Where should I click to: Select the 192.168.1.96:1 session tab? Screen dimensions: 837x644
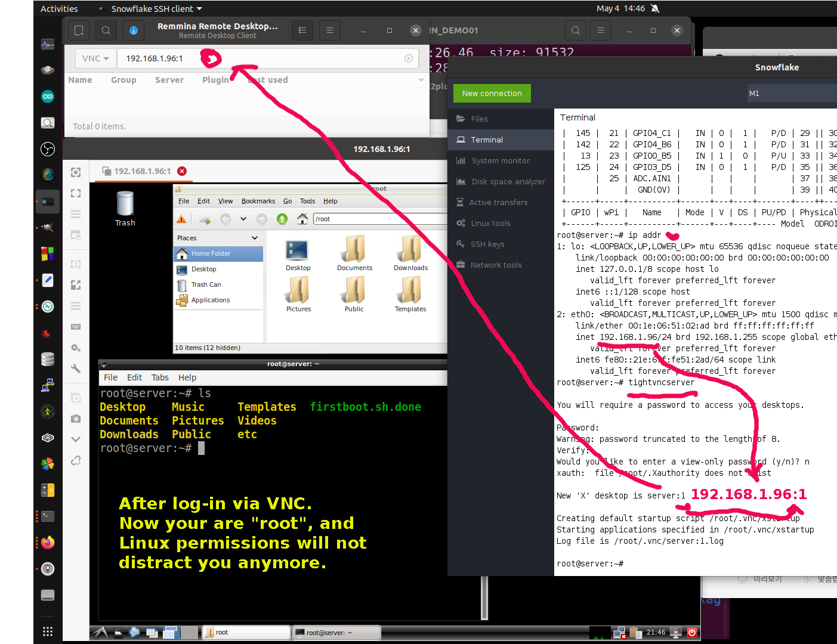(142, 171)
